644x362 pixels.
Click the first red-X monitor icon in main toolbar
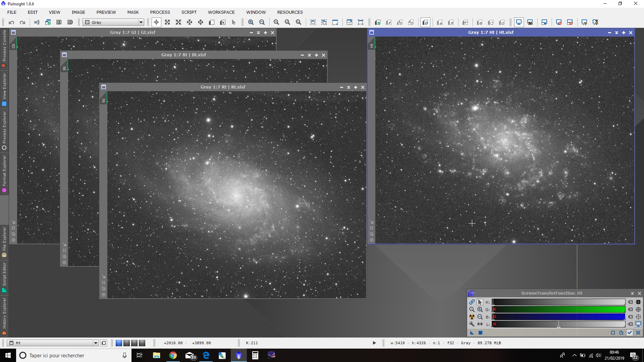pyautogui.click(x=558, y=22)
